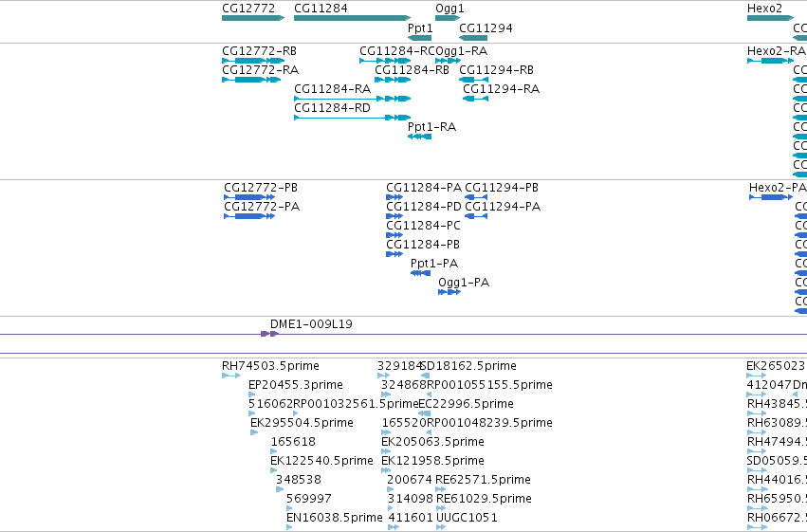The image size is (807, 532).
Task: Select feature 348538
Action: [x=280, y=490]
